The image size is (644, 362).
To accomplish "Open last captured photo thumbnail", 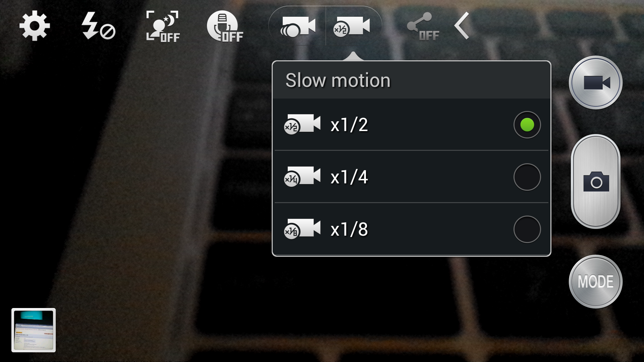I will (34, 330).
